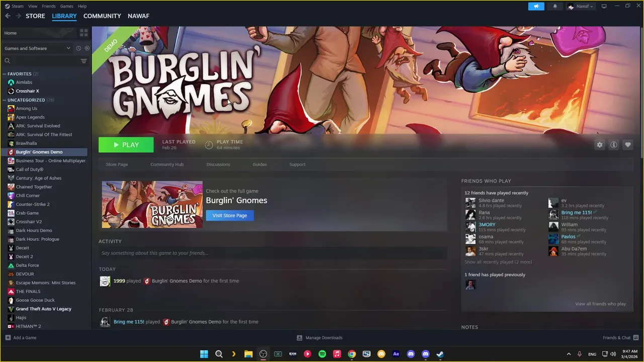
Task: Open the Games and Software dropdown
Action: point(37,48)
